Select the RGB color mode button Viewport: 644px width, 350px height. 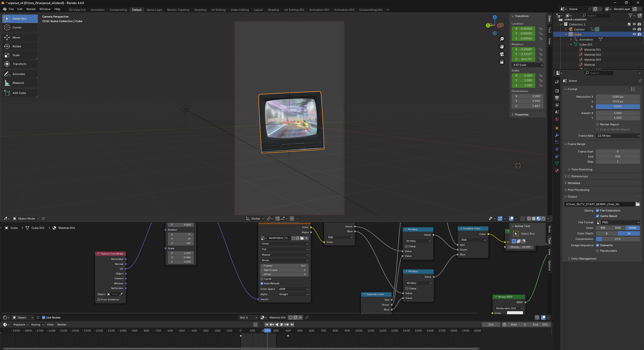point(618,228)
